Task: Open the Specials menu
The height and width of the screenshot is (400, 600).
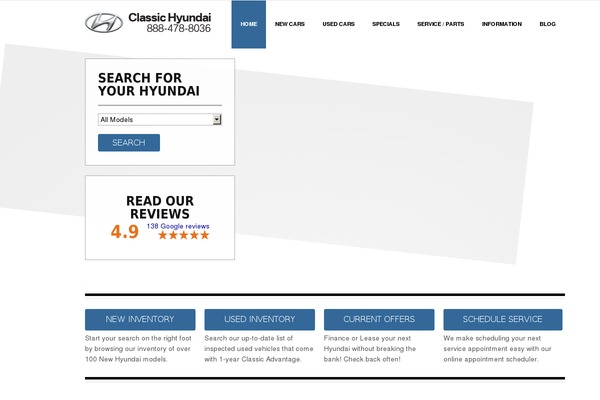Action: pos(386,24)
